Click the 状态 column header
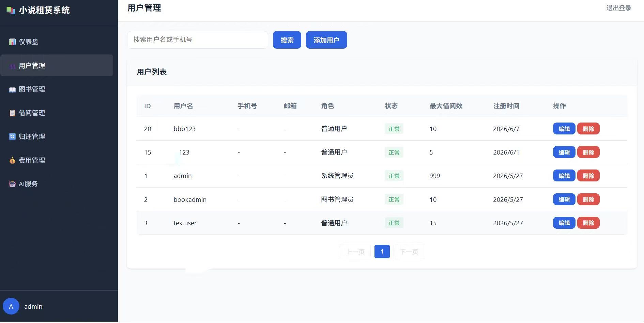This screenshot has height=323, width=644. pyautogui.click(x=391, y=106)
